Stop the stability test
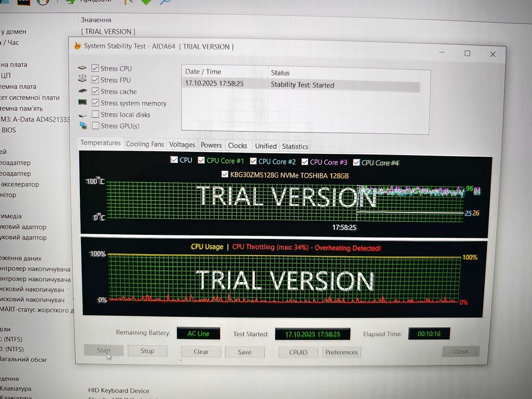 147,351
